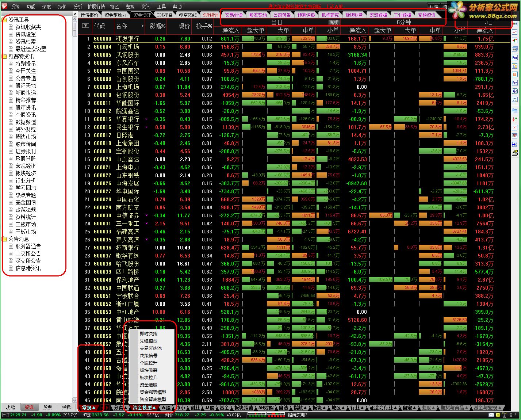Open 资讯收藏夹 in the sidebar
The image size is (521, 420).
click(x=28, y=27)
